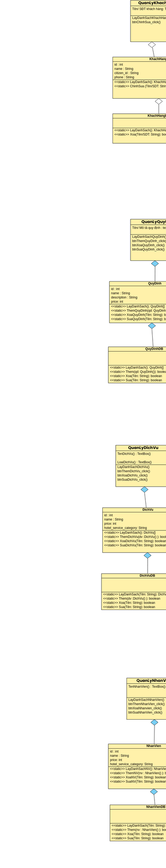Click static Xoa method in NhanVienDB
Image resolution: width=166 pixels, height=868 pixels.
pos(137,834)
